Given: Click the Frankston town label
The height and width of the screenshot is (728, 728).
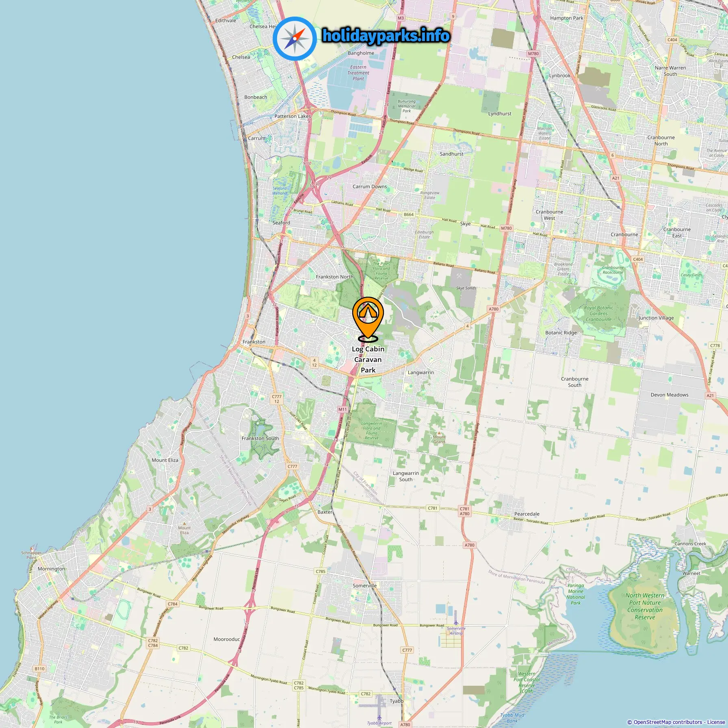Looking at the screenshot, I should coord(254,342).
